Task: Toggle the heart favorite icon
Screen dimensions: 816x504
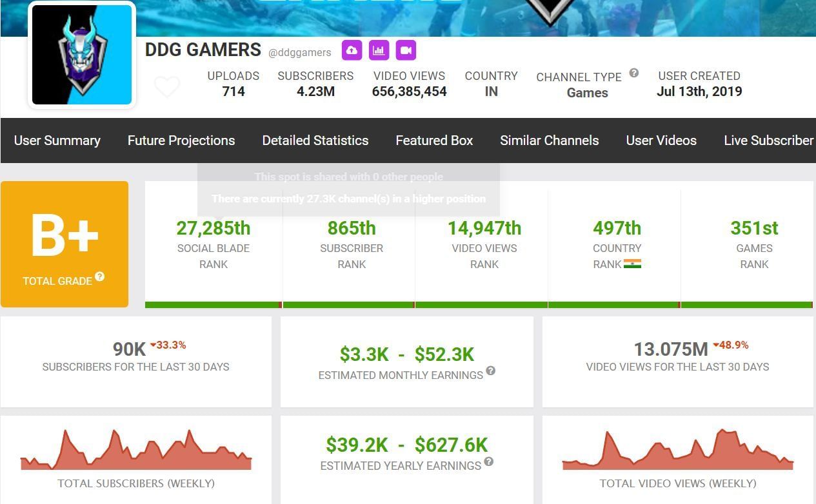Action: 167,86
